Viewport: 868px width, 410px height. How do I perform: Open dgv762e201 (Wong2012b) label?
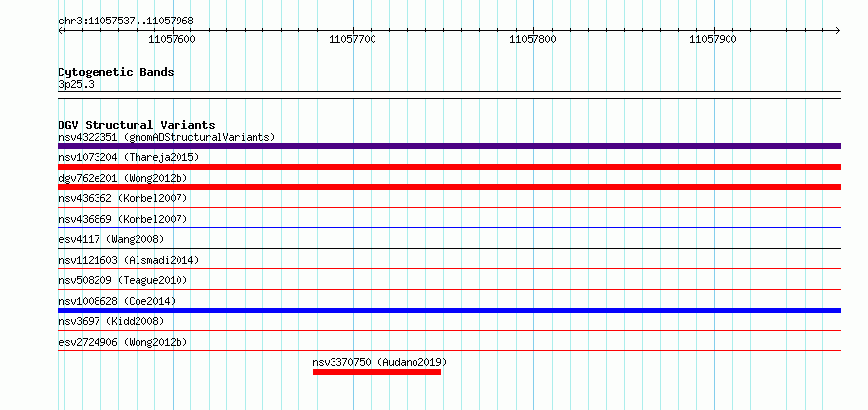123,178
